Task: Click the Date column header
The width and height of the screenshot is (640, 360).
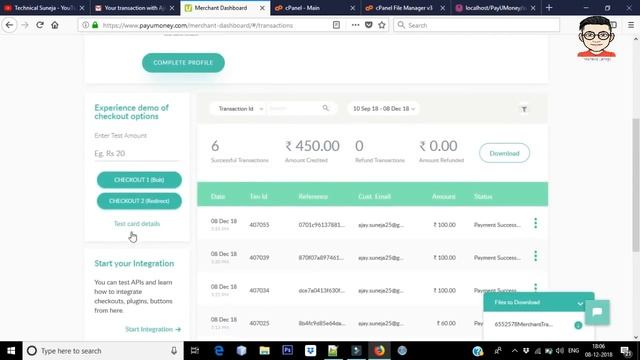Action: pyautogui.click(x=218, y=196)
